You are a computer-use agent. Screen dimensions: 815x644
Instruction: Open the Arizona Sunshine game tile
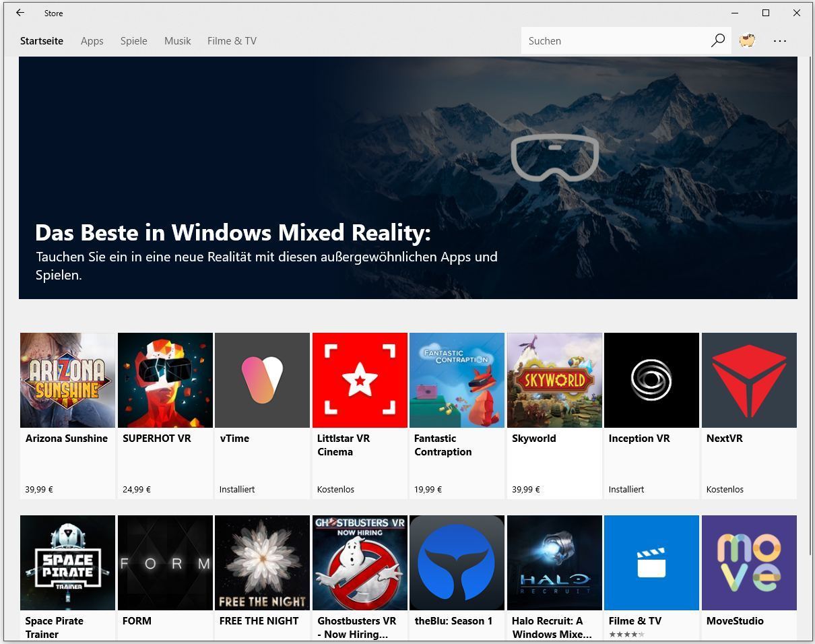tap(67, 380)
